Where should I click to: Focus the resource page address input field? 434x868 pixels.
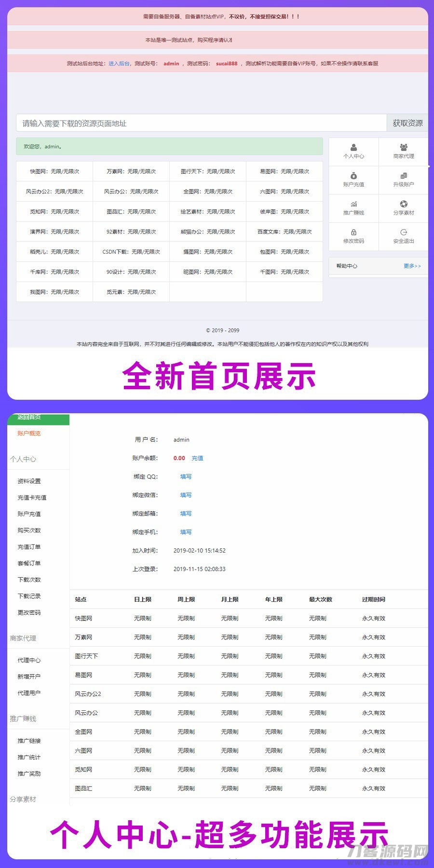point(202,123)
